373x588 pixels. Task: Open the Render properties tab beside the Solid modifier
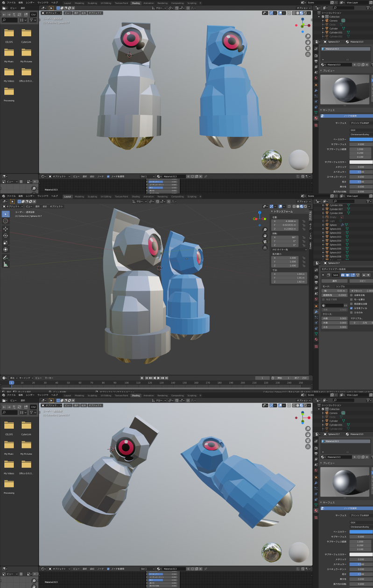316,277
